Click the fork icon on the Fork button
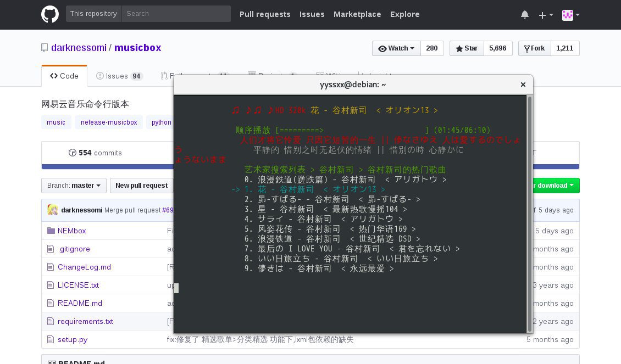 526,48
